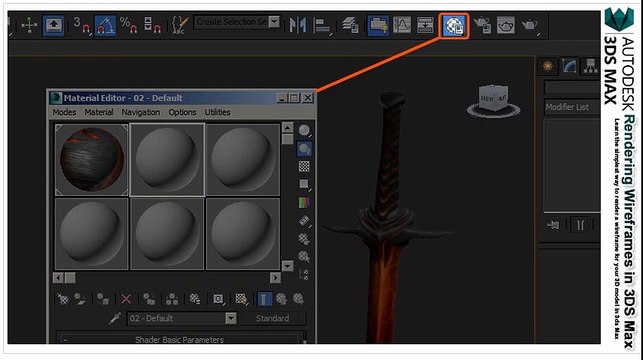Viewport: 643px width, 360px height.
Task: Toggle Show End Result in modifier stack
Action: pos(580,225)
